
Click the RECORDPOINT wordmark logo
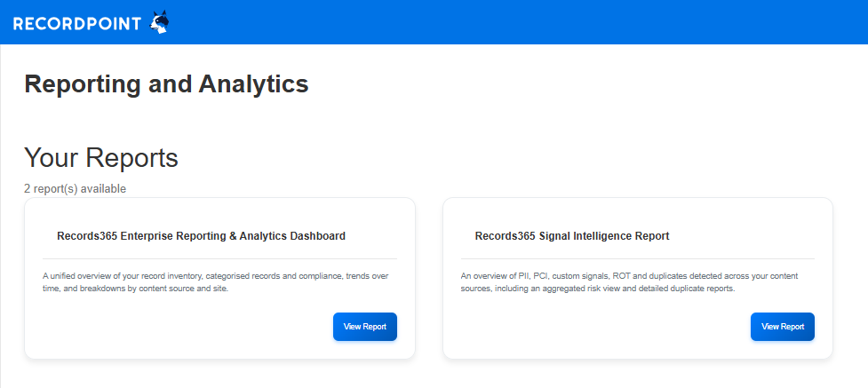[77, 23]
